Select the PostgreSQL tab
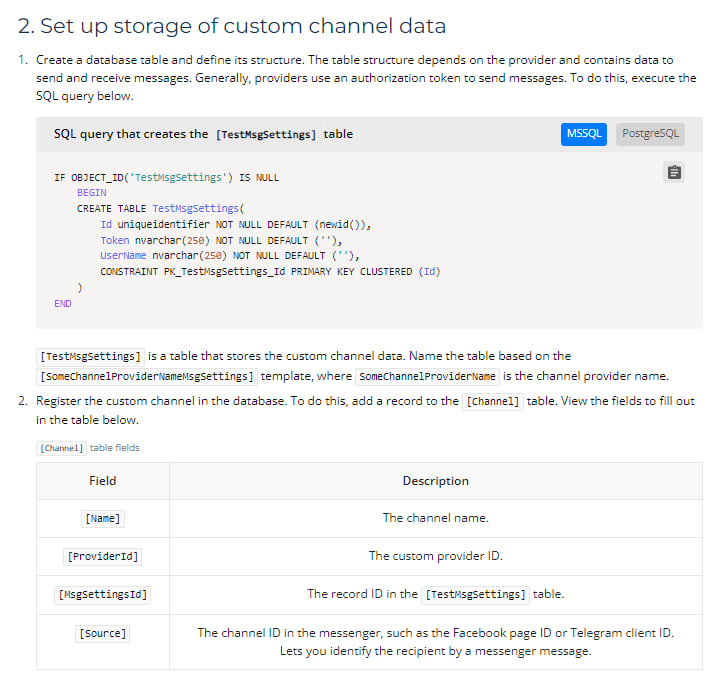This screenshot has height=695, width=726. [x=650, y=134]
